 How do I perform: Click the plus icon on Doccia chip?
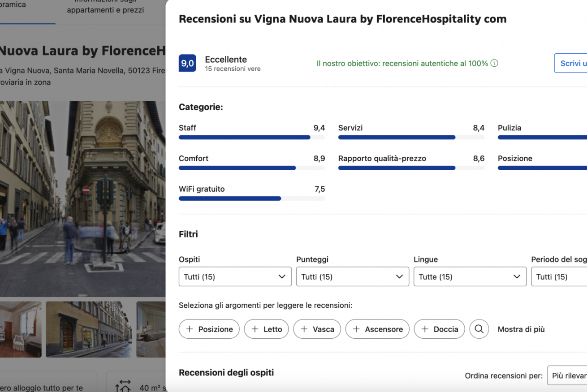[x=425, y=329]
